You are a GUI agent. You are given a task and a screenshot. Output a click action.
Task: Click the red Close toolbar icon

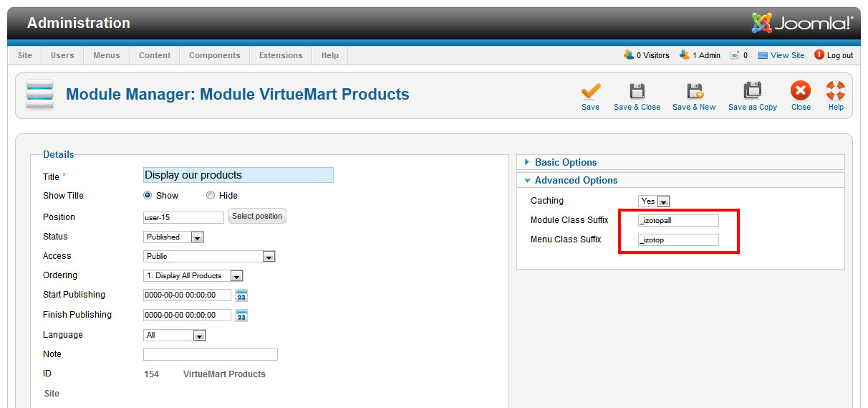801,92
